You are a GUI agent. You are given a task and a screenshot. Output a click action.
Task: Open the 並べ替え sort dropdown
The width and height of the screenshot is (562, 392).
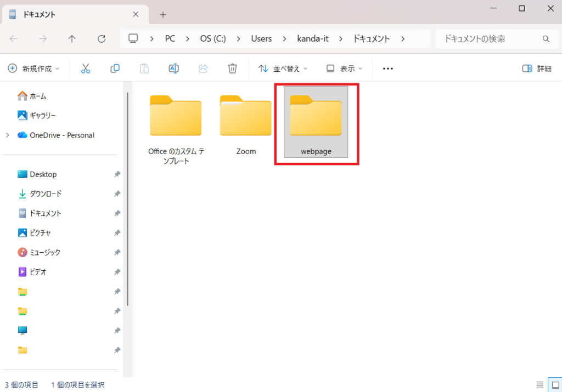click(x=283, y=69)
